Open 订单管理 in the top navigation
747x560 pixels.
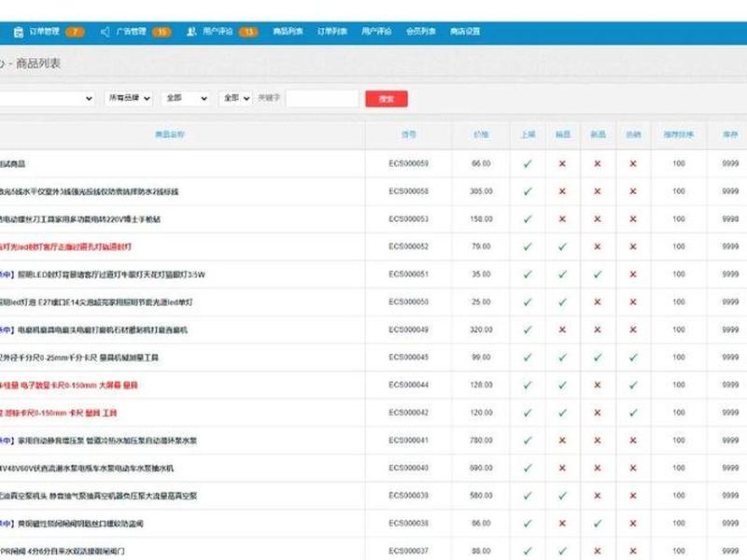point(44,32)
